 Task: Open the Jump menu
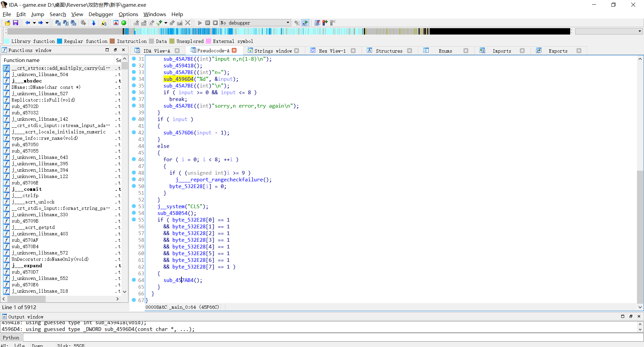(x=38, y=14)
